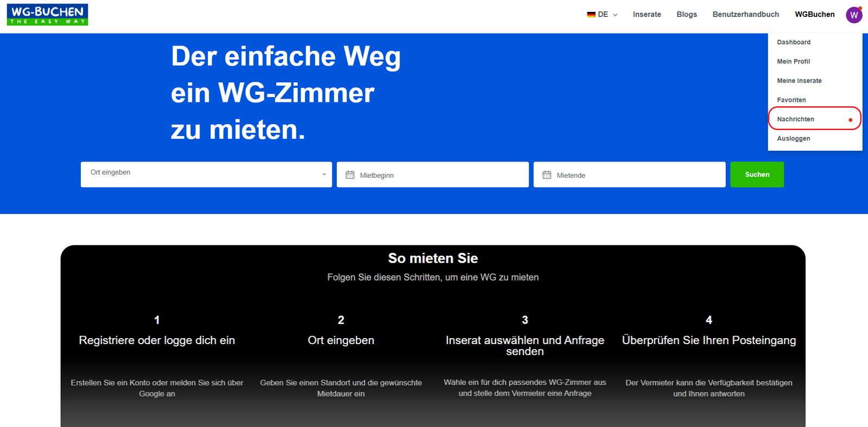Focus the Mietende date field

629,174
